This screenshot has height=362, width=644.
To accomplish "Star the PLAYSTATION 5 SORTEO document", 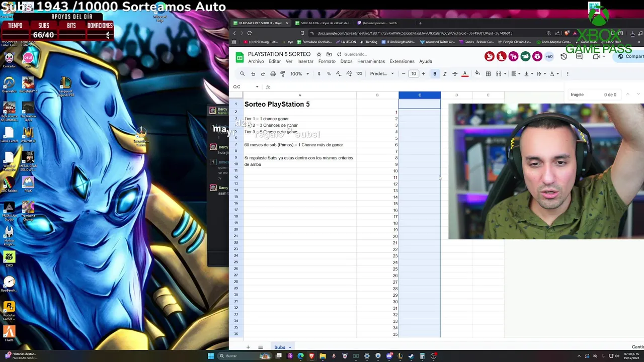I will (319, 54).
